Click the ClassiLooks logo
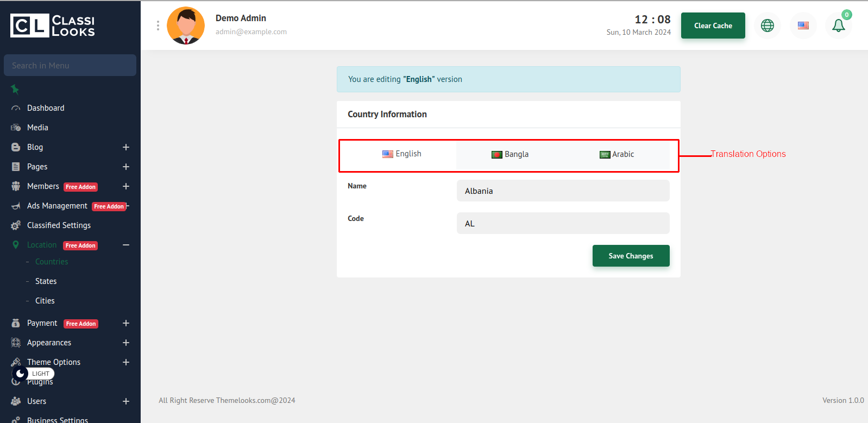Image resolution: width=868 pixels, height=423 pixels. click(x=53, y=26)
